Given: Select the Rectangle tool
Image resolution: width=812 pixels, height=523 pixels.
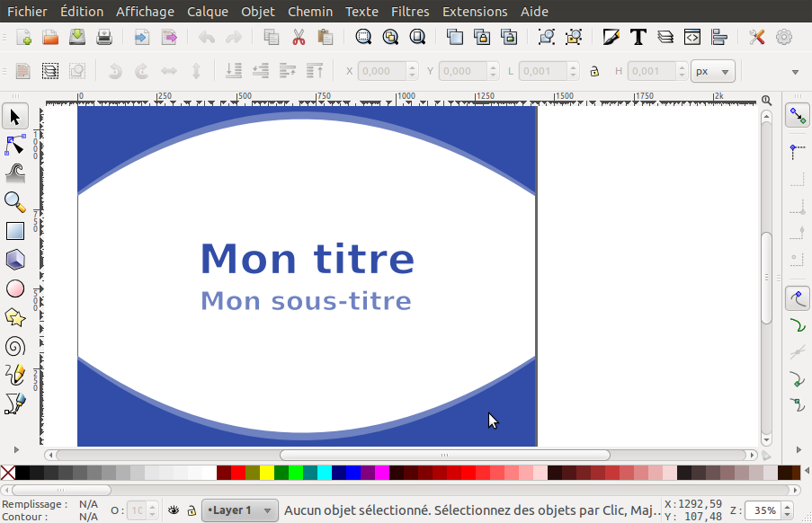Looking at the screenshot, I should [x=13, y=231].
